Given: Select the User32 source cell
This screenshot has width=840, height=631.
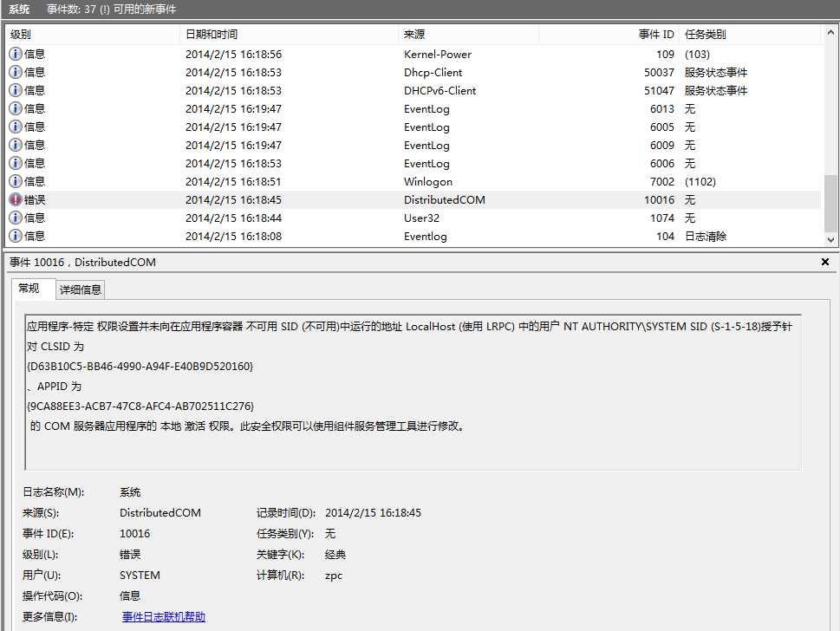Looking at the screenshot, I should (x=421, y=218).
